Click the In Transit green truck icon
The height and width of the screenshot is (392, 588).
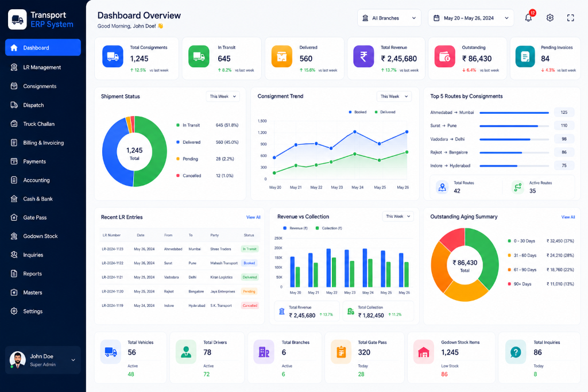coord(199,56)
